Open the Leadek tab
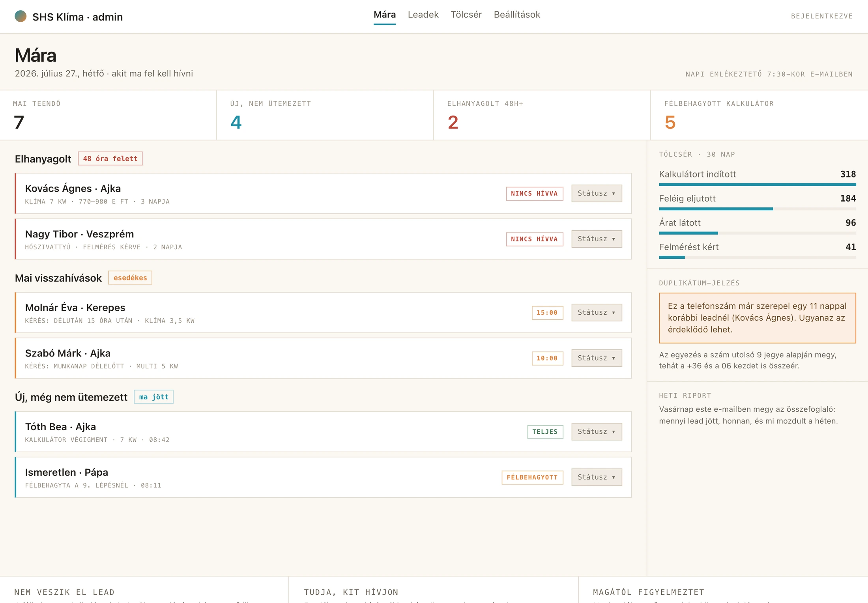 [423, 15]
